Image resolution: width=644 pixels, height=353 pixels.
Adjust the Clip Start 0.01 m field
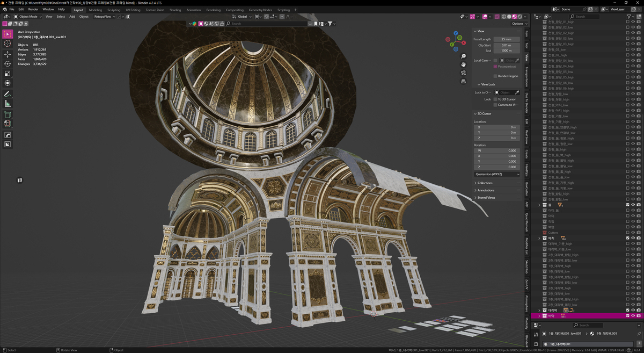click(507, 45)
